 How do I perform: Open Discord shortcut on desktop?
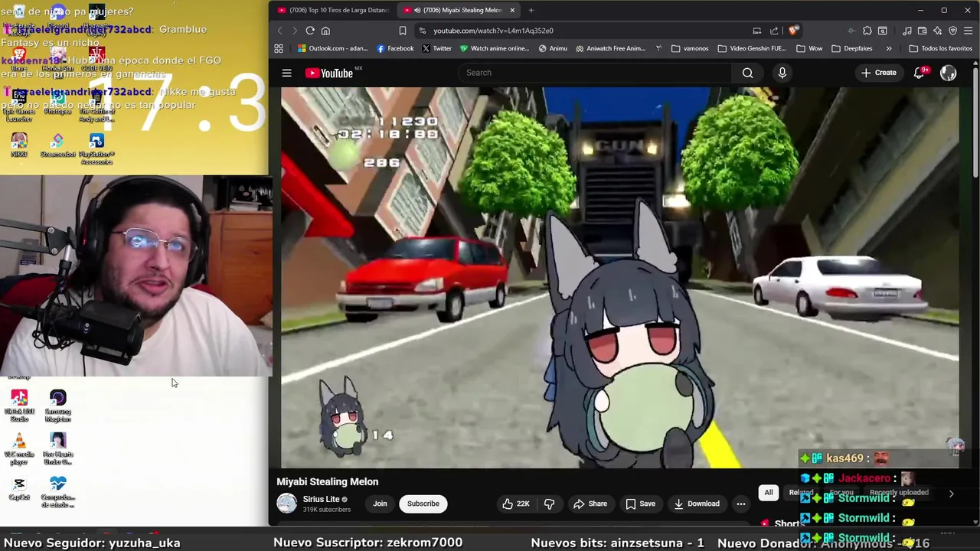coord(57,17)
